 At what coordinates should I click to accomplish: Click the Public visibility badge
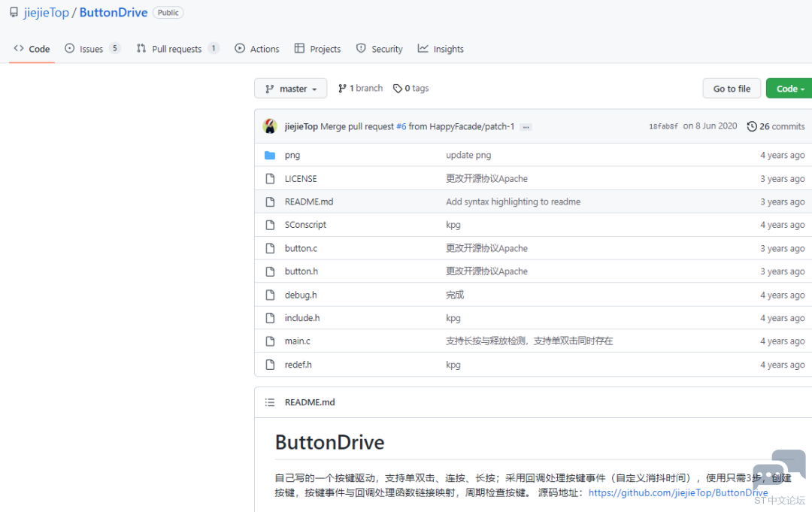pyautogui.click(x=168, y=13)
